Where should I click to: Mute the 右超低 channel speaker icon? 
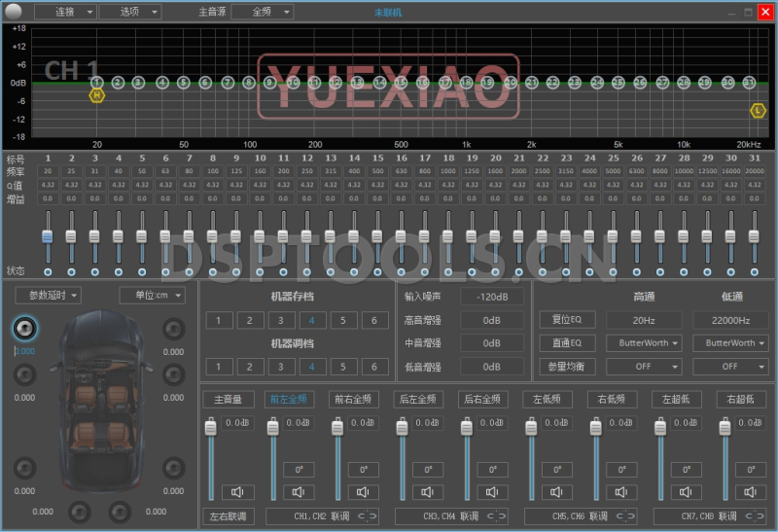[750, 492]
